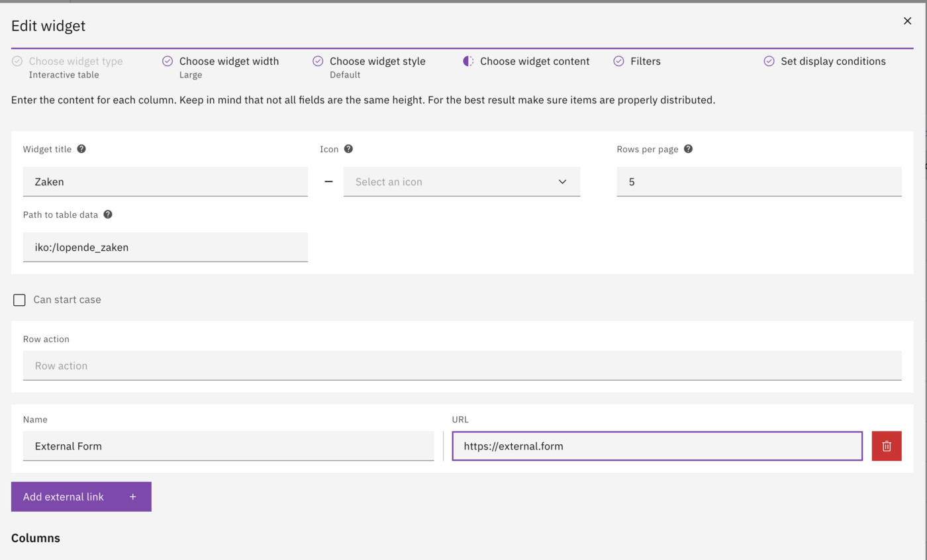Open the Widget title help tooltip

coord(81,149)
